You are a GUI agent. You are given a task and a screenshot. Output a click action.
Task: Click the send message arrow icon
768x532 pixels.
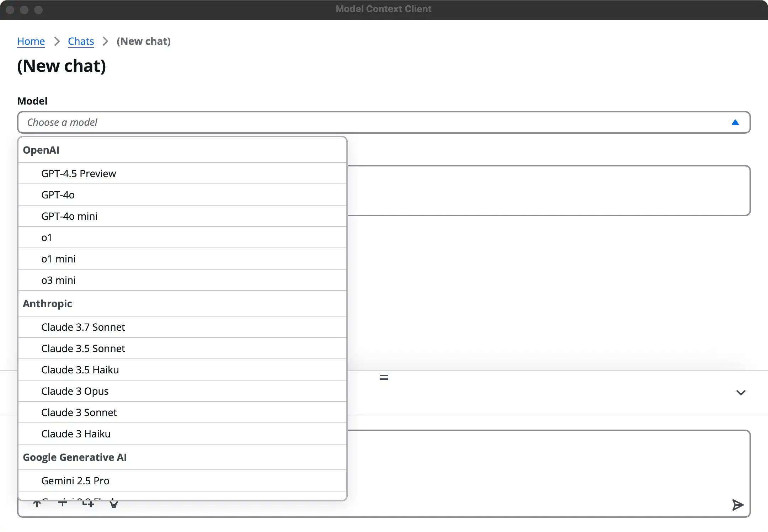pyautogui.click(x=737, y=505)
